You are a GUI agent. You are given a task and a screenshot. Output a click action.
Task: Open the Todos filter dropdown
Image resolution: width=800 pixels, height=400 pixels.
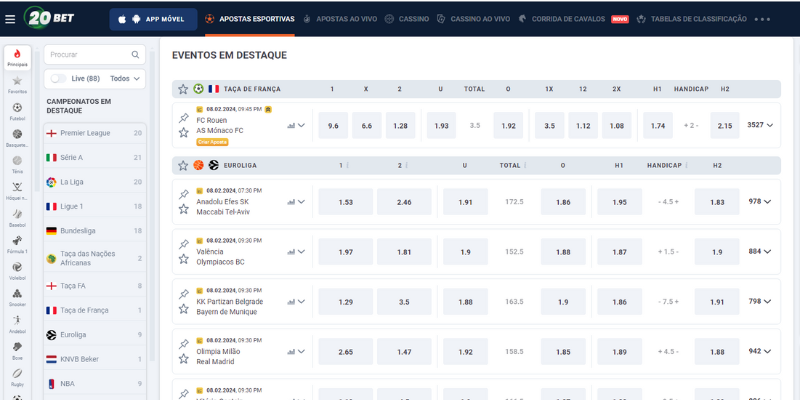point(125,79)
